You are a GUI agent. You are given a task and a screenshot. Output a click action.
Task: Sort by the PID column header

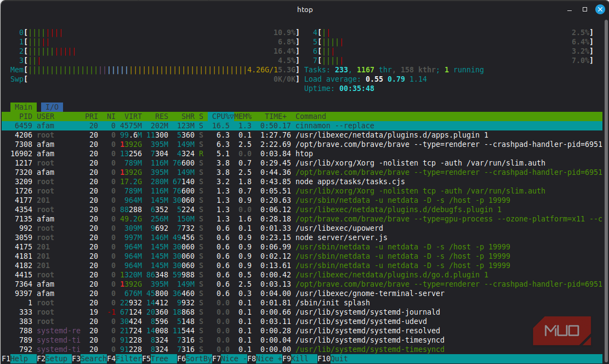(26, 116)
